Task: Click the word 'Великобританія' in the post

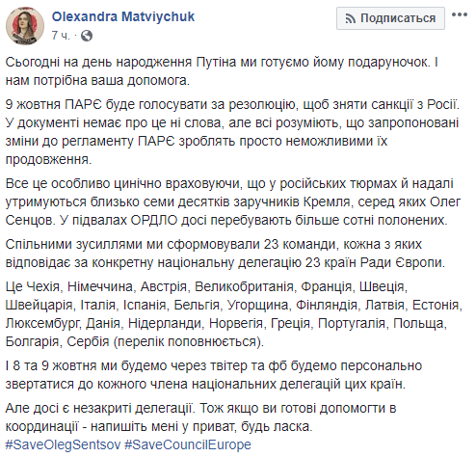Action: [x=244, y=286]
